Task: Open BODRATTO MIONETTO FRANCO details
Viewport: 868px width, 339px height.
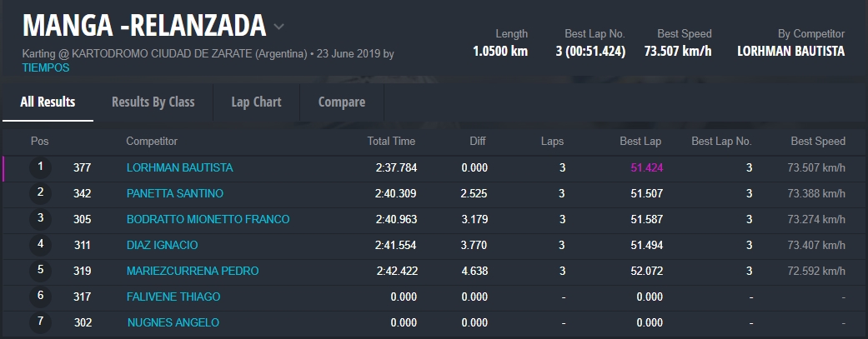Action: pos(208,219)
